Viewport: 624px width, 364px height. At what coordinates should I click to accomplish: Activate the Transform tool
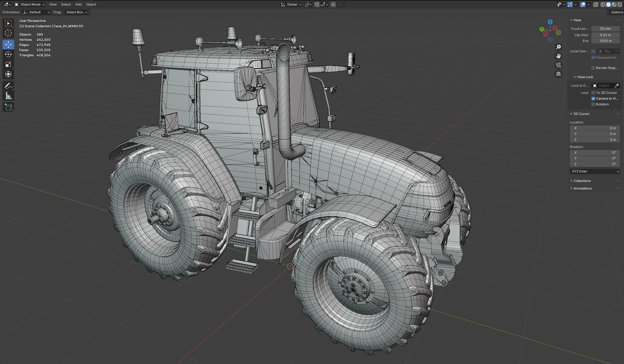point(8,74)
